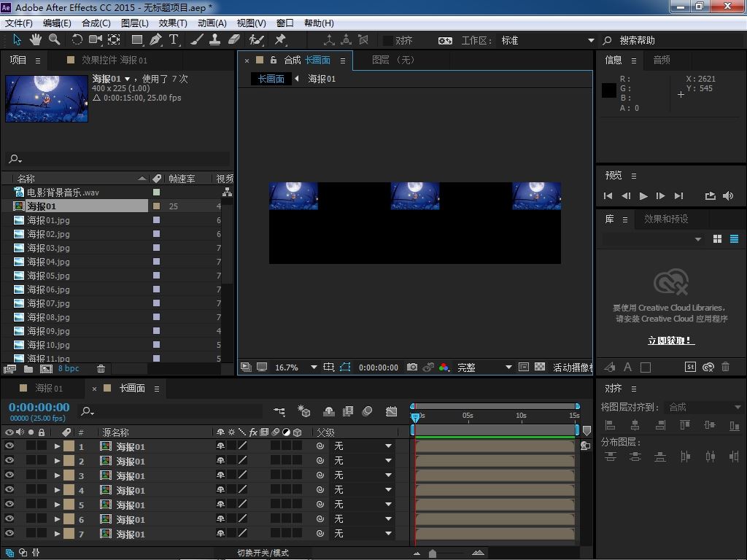Image resolution: width=747 pixels, height=560 pixels.
Task: Select the Zoom magnifier tool
Action: (54, 40)
